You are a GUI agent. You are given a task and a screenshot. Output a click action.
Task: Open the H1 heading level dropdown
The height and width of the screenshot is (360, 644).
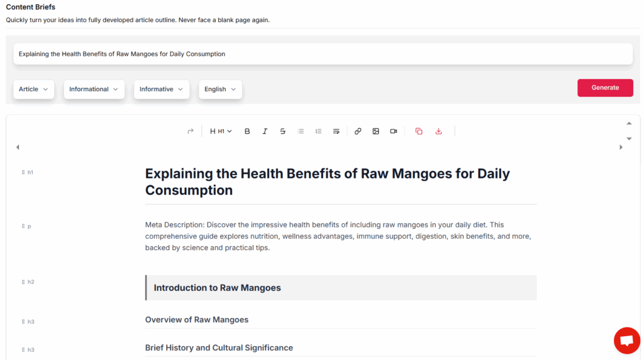pyautogui.click(x=221, y=131)
